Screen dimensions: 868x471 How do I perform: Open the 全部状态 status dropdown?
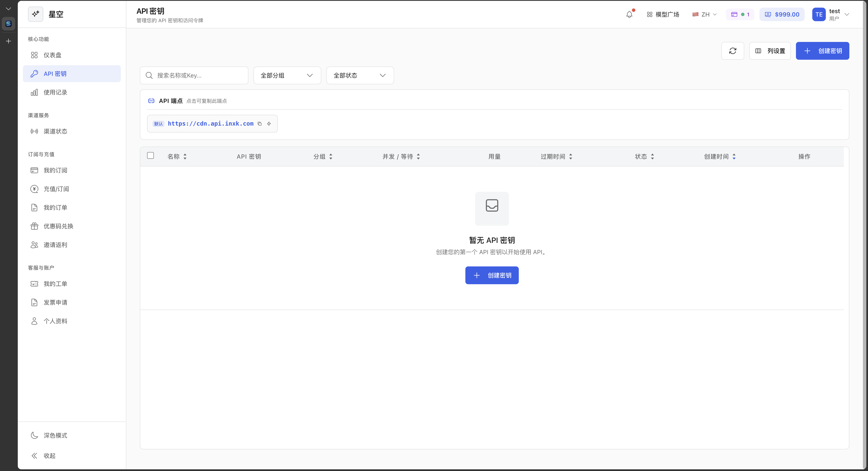point(360,75)
